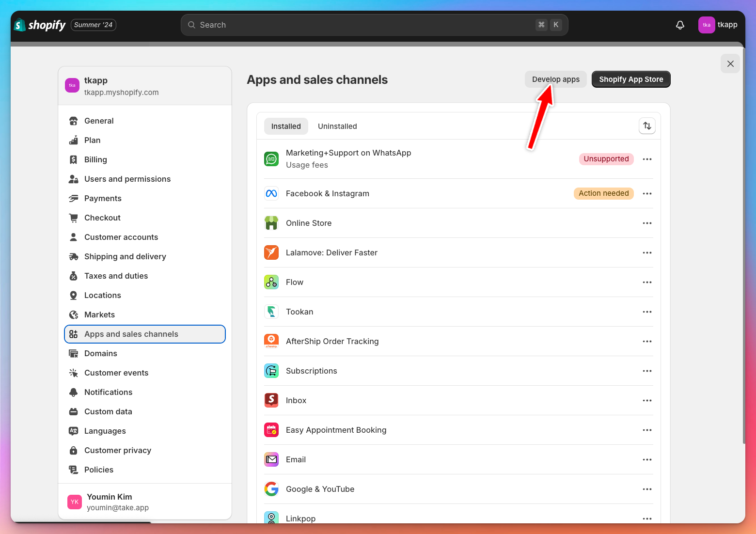756x534 pixels.
Task: Switch to the Installed tab
Action: click(x=286, y=126)
